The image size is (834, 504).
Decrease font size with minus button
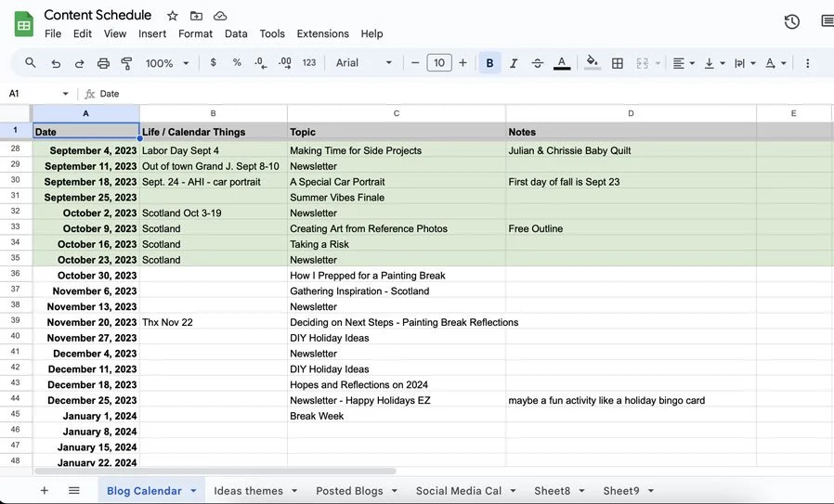coord(415,63)
